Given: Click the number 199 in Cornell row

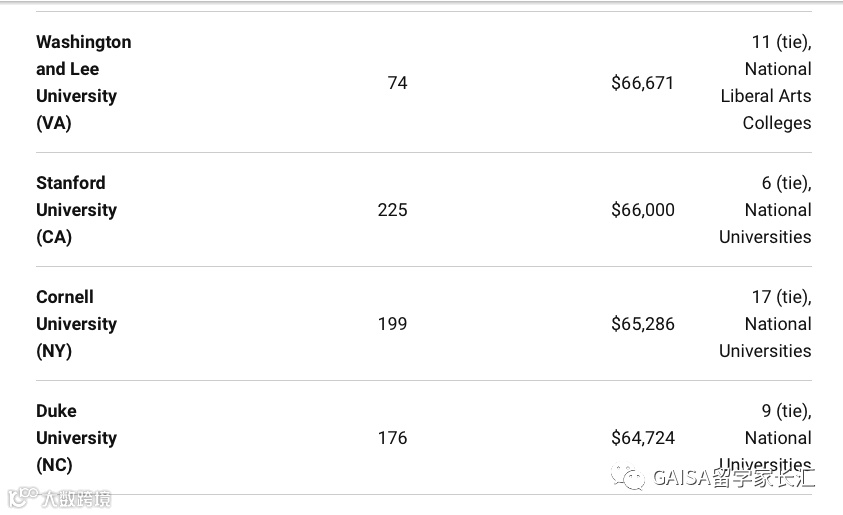Looking at the screenshot, I should (392, 324).
